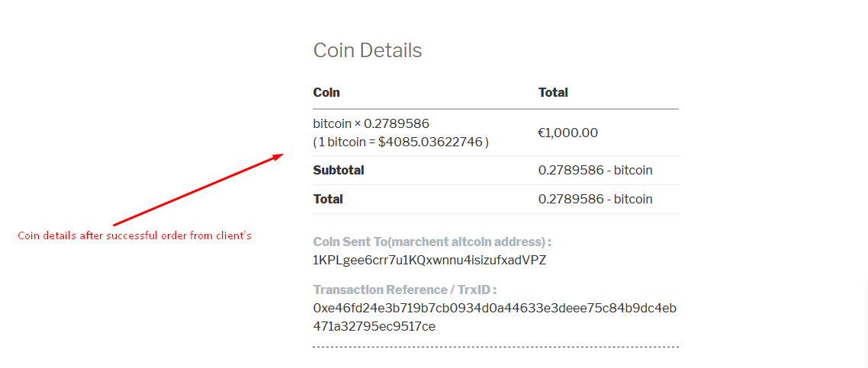Click the 'Coin Sent To' address label

tap(432, 242)
